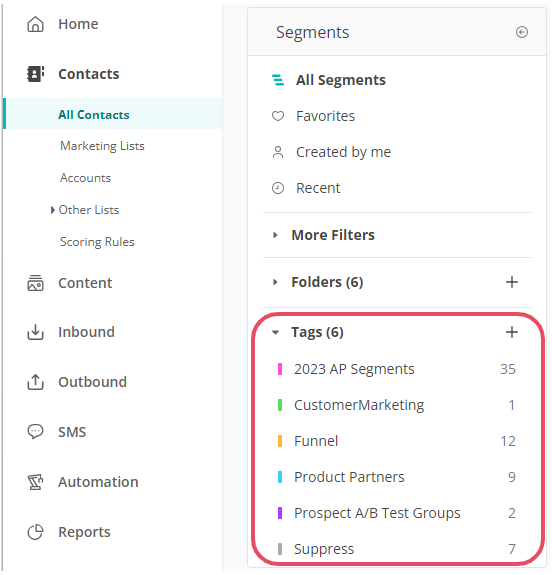
Task: Add a new tag with plus icon
Action: coord(512,332)
